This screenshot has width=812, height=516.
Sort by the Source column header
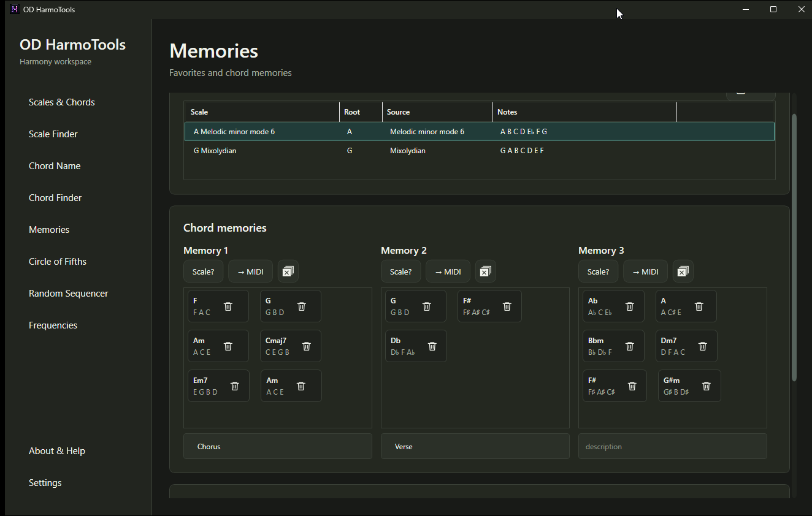[438, 112]
